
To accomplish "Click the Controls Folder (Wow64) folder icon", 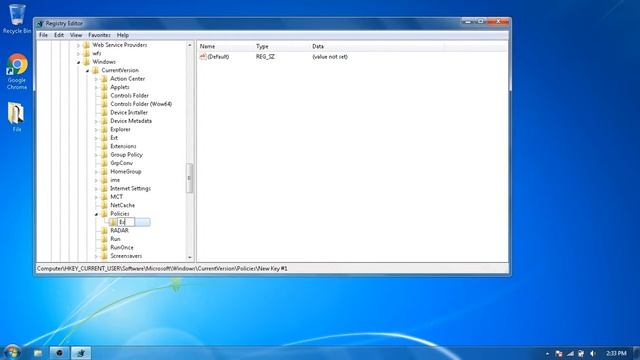I will (104, 104).
